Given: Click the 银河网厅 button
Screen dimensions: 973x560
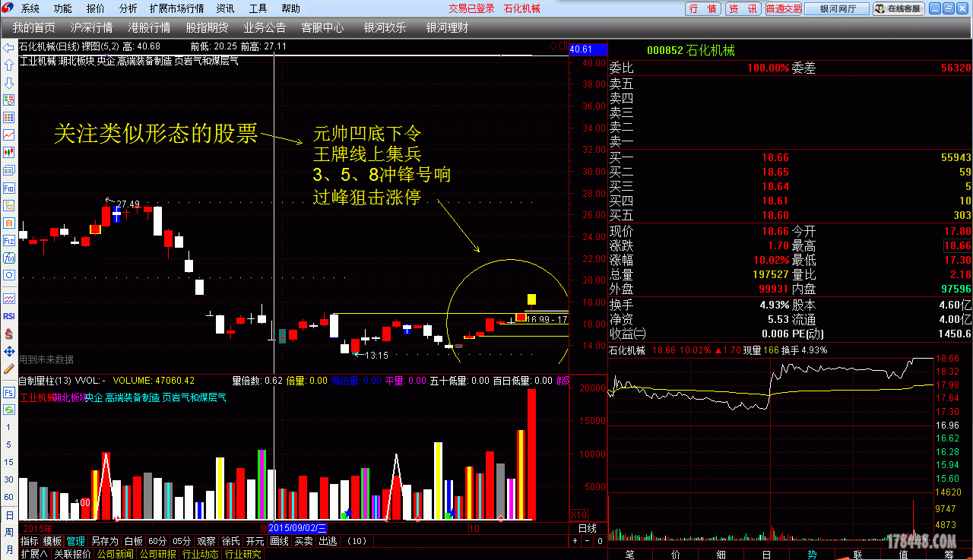Looking at the screenshot, I should point(838,8).
